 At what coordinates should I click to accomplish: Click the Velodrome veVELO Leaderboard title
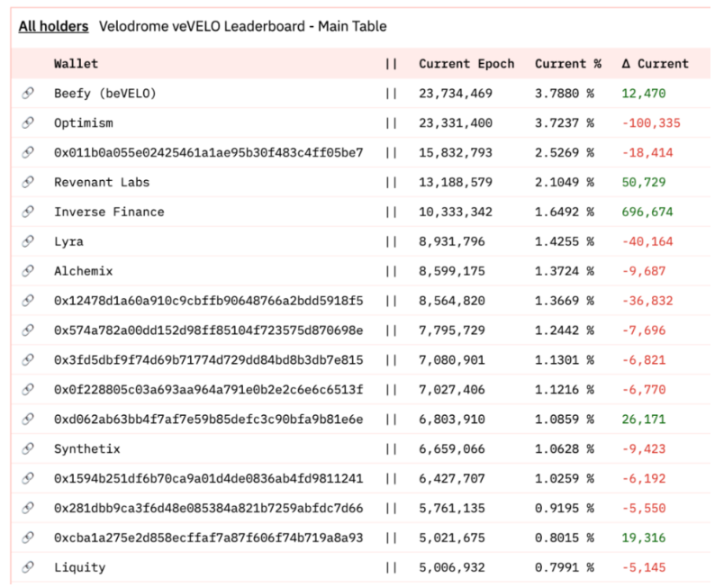(x=243, y=26)
